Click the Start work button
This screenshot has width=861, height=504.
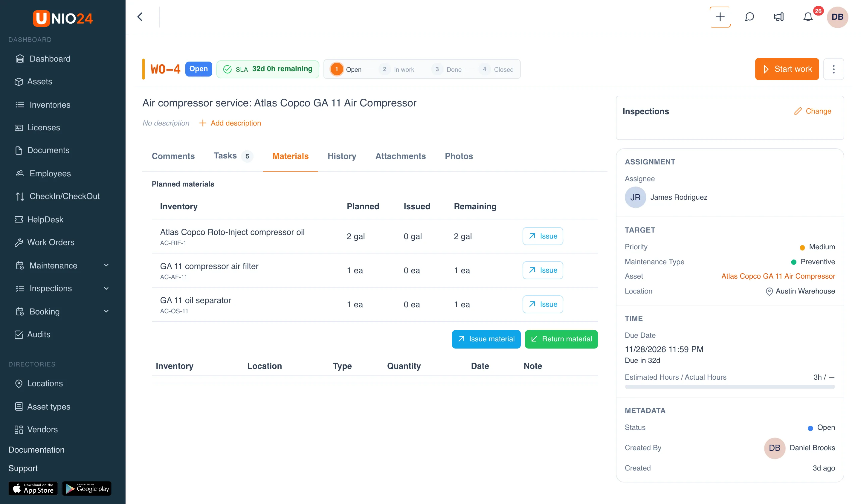pyautogui.click(x=787, y=69)
